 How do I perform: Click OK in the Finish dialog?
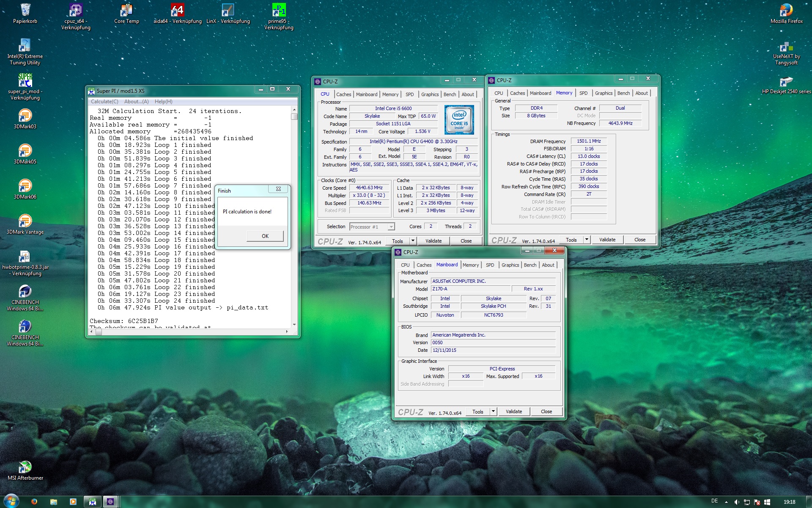coord(265,236)
